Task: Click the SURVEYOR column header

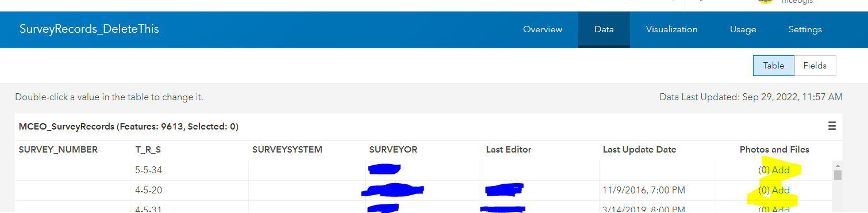Action: pyautogui.click(x=393, y=150)
